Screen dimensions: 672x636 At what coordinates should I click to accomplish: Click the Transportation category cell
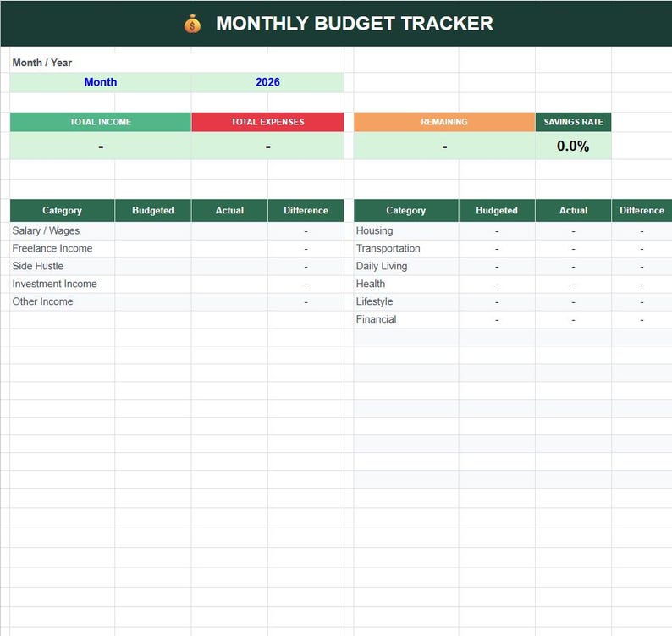[x=406, y=249]
